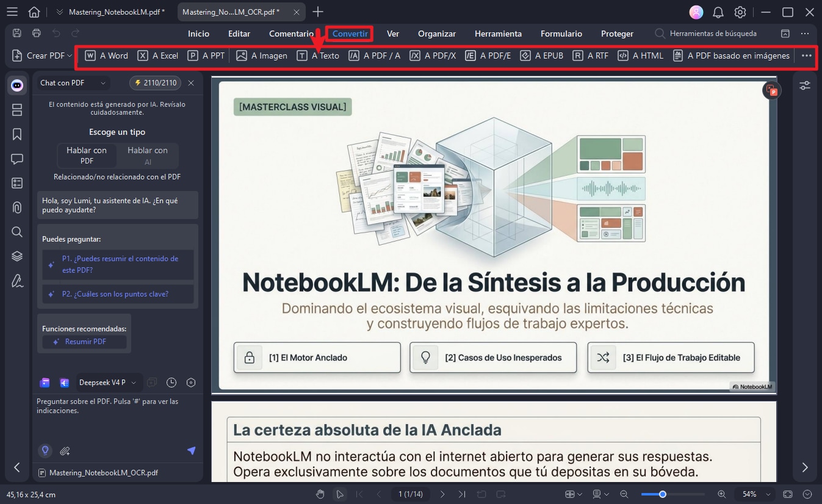Choose A PDF/X conversion
Image resolution: width=822 pixels, height=504 pixels.
433,56
